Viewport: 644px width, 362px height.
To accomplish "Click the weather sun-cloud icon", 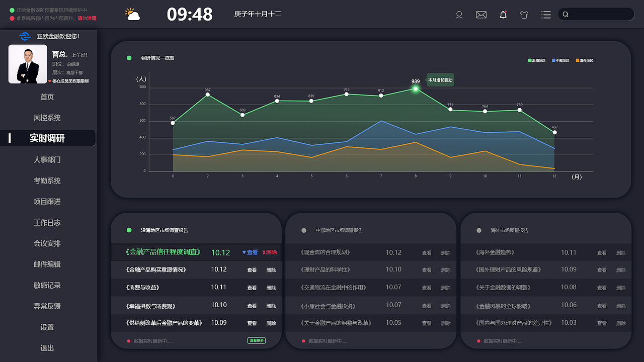I will tap(132, 14).
